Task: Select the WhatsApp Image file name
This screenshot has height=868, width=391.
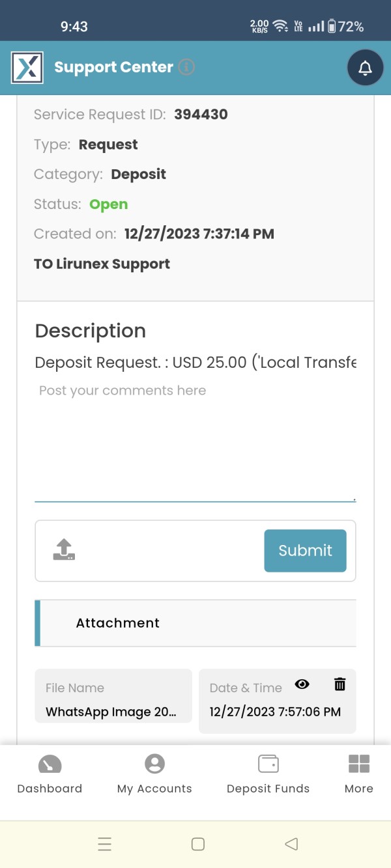Action: click(110, 712)
